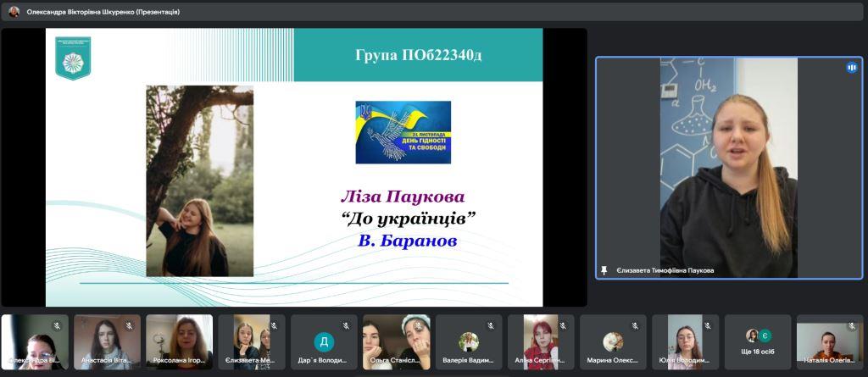Select the pinned speaker video tile
This screenshot has height=377, width=868.
727,168
